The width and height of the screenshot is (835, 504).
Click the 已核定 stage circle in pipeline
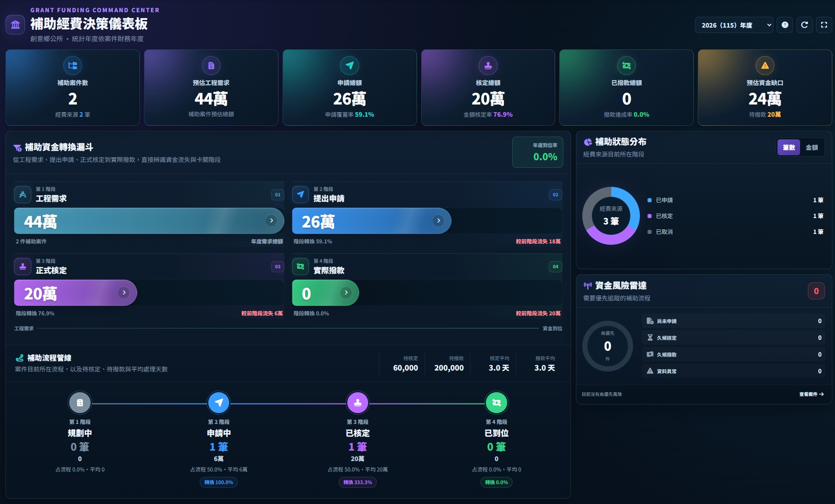pos(358,403)
